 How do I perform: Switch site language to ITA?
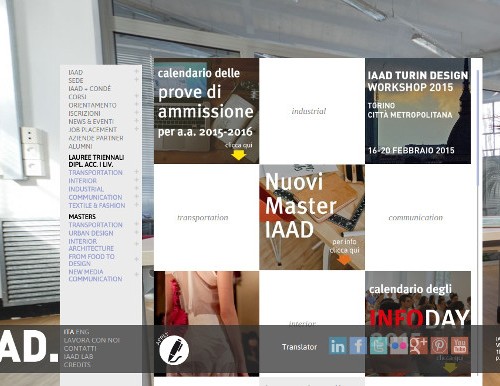69,332
